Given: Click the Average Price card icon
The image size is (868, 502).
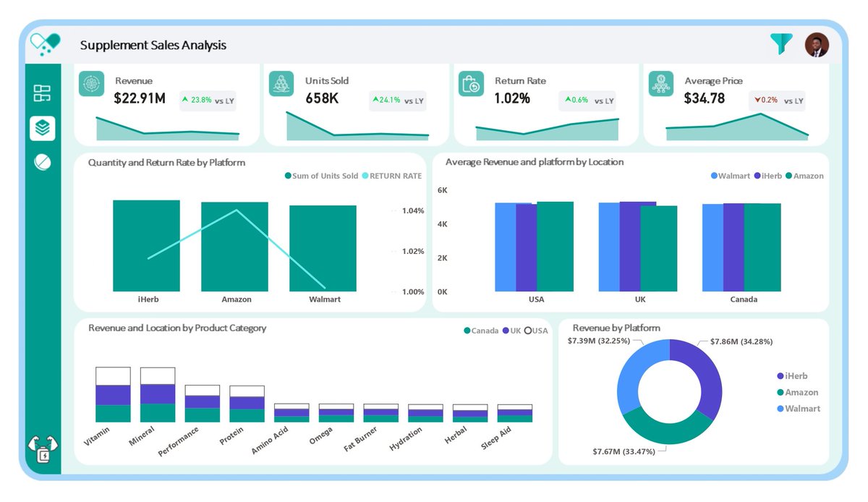Looking at the screenshot, I should 660,83.
